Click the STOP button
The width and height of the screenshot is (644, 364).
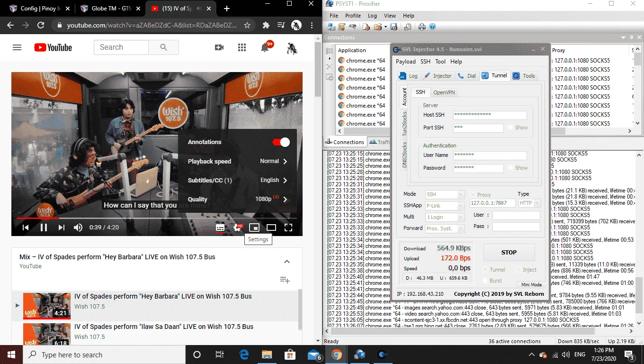509,253
